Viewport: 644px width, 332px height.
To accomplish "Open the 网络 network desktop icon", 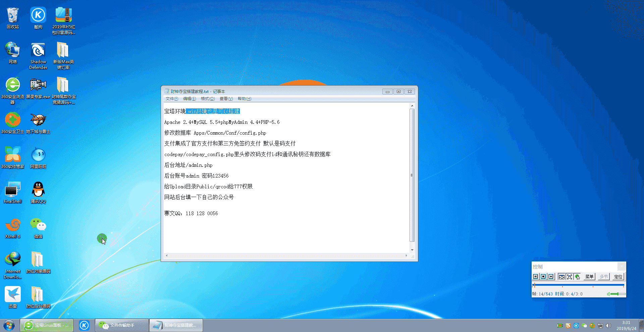I will click(13, 53).
